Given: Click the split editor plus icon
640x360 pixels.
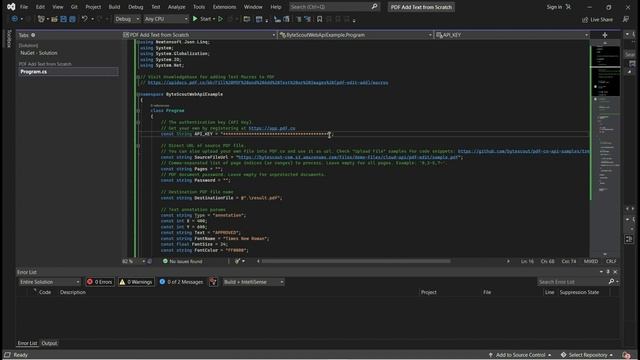Looking at the screenshot, I should [605, 35].
